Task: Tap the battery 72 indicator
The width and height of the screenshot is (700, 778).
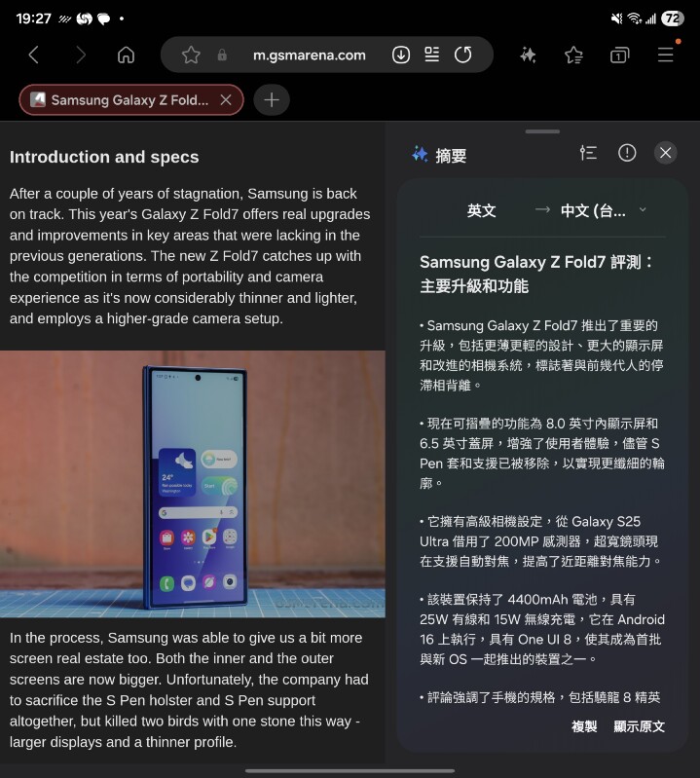Action: 673,19
